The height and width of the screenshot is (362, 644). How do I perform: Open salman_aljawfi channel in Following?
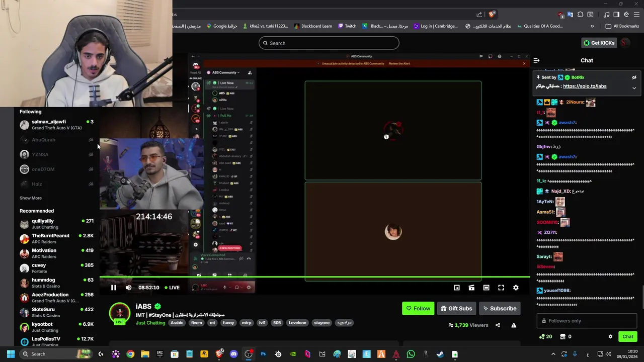[x=56, y=125]
